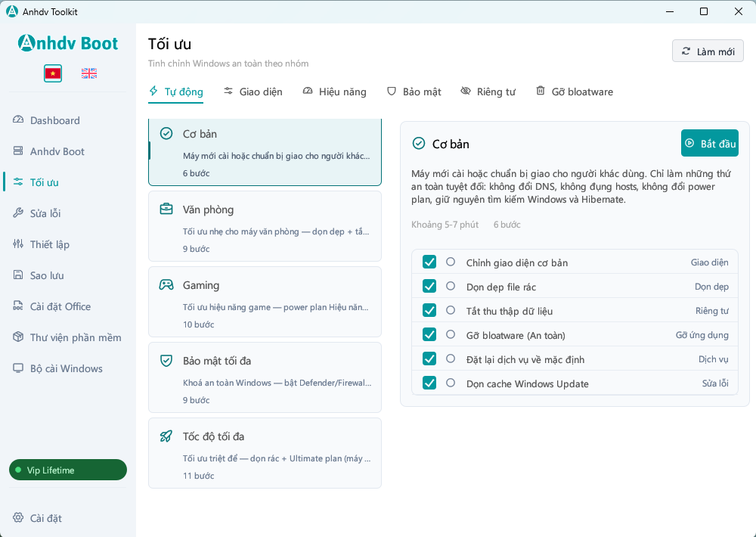Click the 'Gỡ ứng dụng' tag on bloatware row
Viewport: 756px width, 537px height.
tap(702, 335)
